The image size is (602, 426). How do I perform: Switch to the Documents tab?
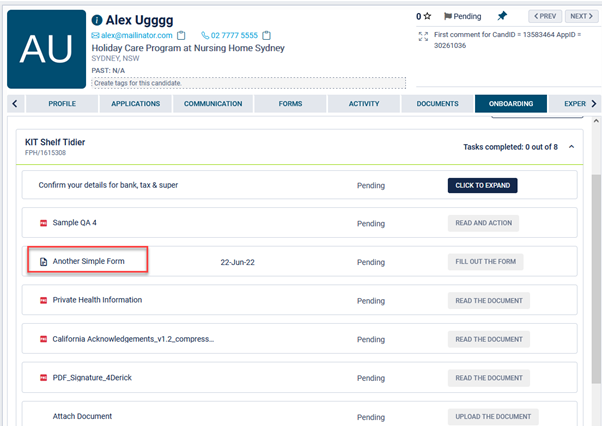coord(437,103)
